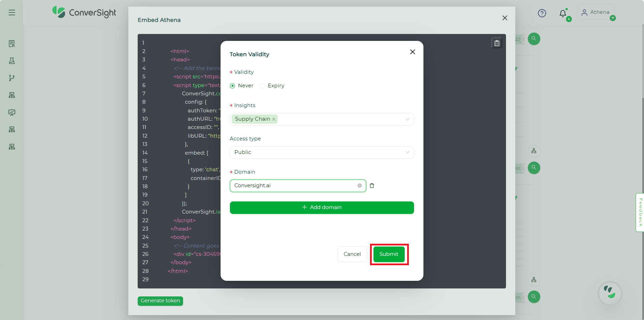Image resolution: width=644 pixels, height=320 pixels.
Task: Copy embed code with clipboard icon
Action: [x=497, y=43]
